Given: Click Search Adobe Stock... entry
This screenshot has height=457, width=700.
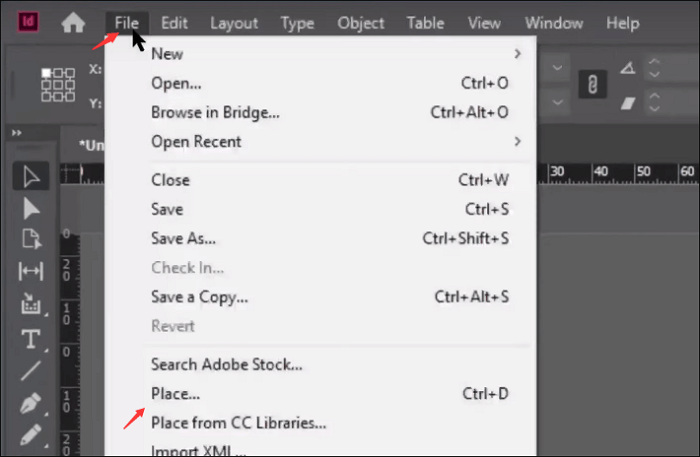Looking at the screenshot, I should pyautogui.click(x=226, y=365).
